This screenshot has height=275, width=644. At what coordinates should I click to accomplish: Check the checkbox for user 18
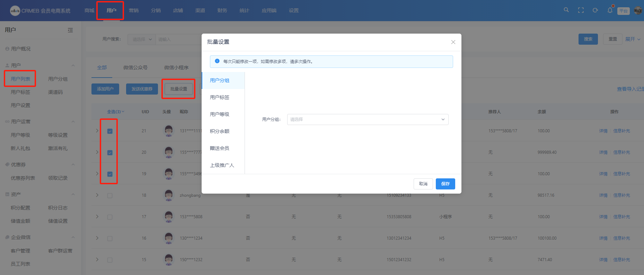[x=110, y=196]
